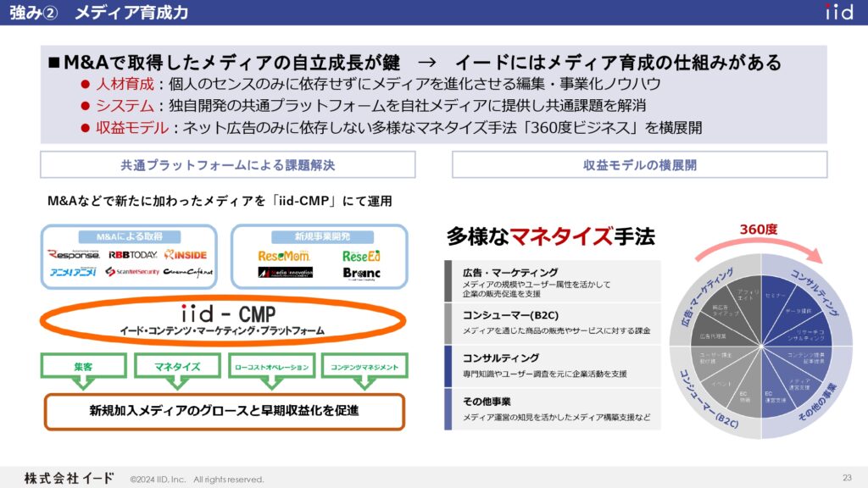
Task: Select the Branc logo
Action: pyautogui.click(x=361, y=273)
